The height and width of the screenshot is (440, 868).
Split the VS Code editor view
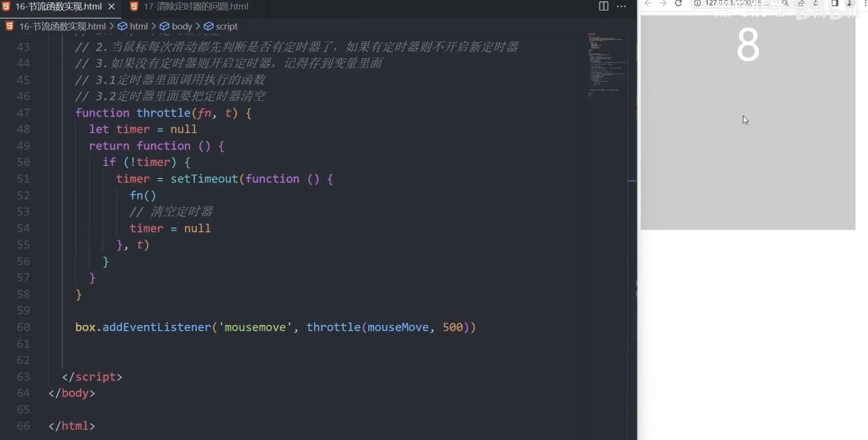pyautogui.click(x=604, y=6)
